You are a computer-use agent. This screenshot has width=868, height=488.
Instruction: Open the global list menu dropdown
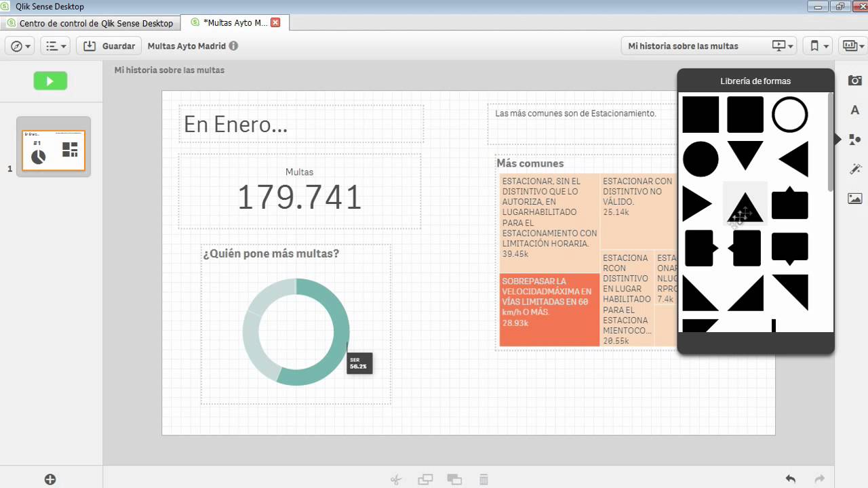pyautogui.click(x=56, y=46)
